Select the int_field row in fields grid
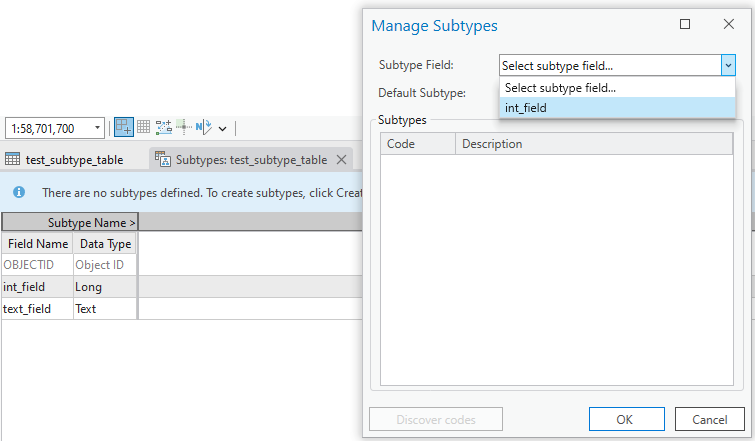The height and width of the screenshot is (441, 755). point(36,287)
